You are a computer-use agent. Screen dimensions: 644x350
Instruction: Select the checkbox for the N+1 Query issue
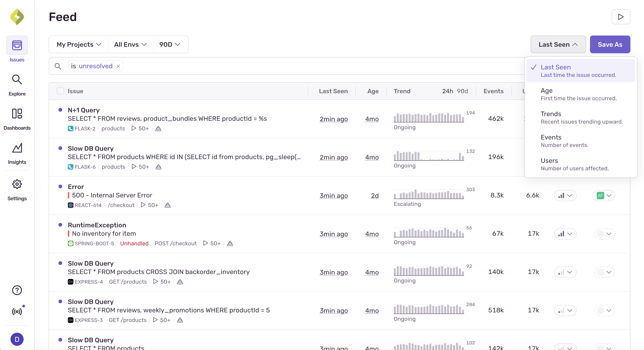tap(60, 110)
